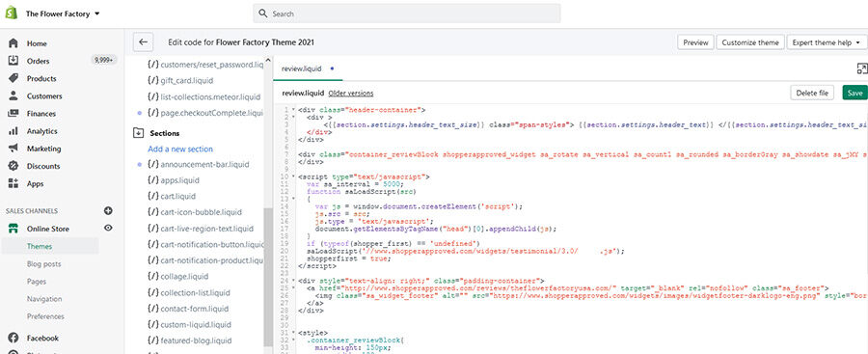
Task: Click the Marketing megaphone icon
Action: pyautogui.click(x=14, y=149)
